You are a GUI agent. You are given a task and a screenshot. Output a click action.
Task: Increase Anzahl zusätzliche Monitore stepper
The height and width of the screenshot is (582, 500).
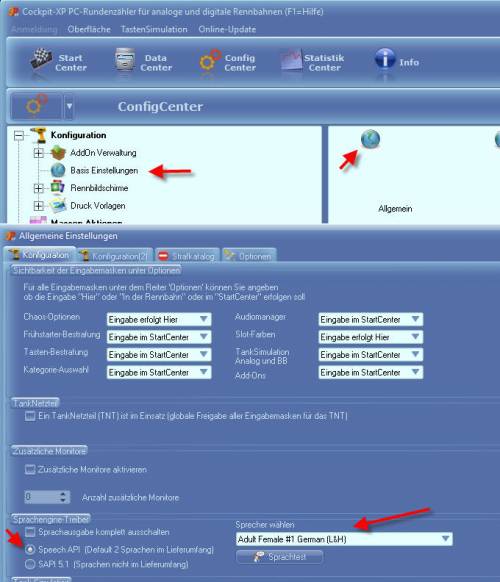[x=63, y=494]
